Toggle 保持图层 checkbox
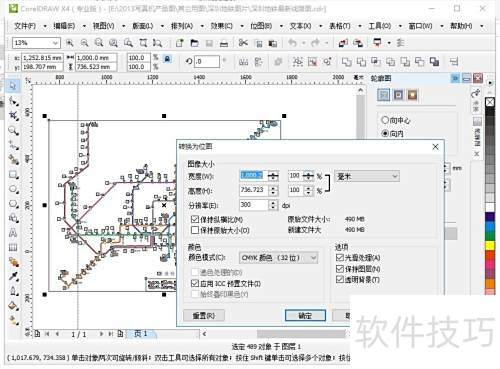Viewport: 500px width, 369px height. (340, 268)
